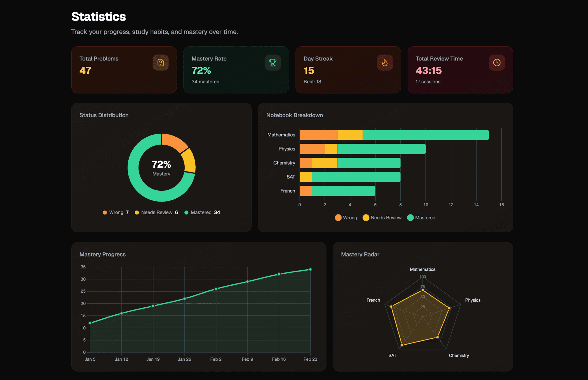Click the Feb 23 data point on Mastery Progress line

click(x=310, y=269)
